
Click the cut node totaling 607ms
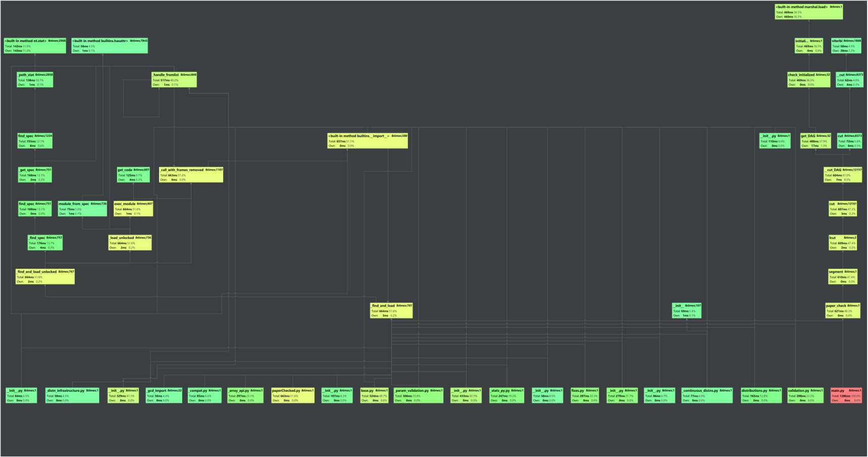(843, 209)
